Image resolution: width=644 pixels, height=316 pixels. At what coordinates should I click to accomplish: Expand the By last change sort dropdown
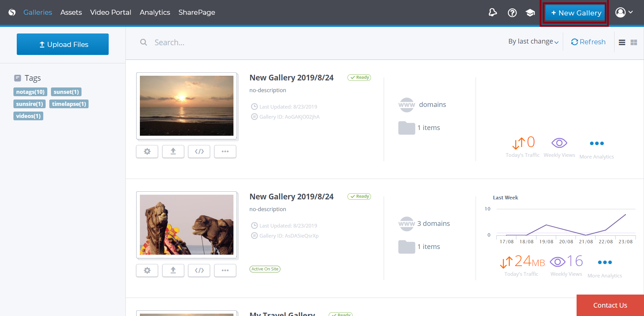tap(533, 42)
